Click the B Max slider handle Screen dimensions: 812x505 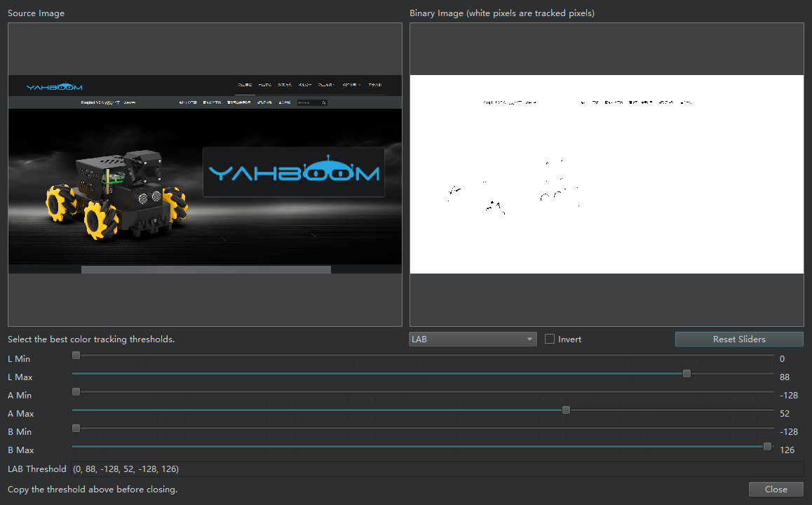click(x=767, y=447)
